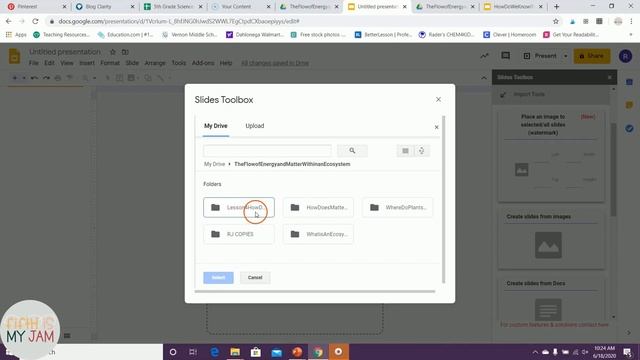The height and width of the screenshot is (360, 640).
Task: Open the File menu
Action: (x=33, y=63)
